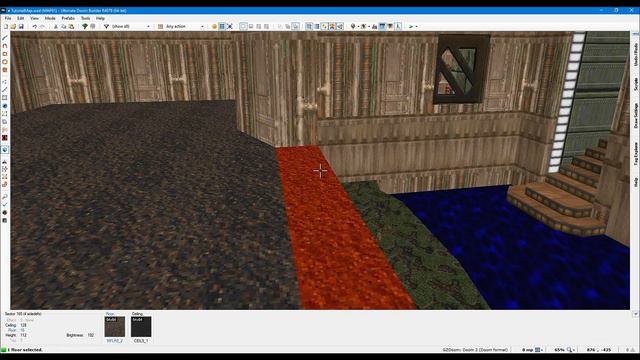Open the Edit menu
This screenshot has width=640, height=360.
[20, 18]
